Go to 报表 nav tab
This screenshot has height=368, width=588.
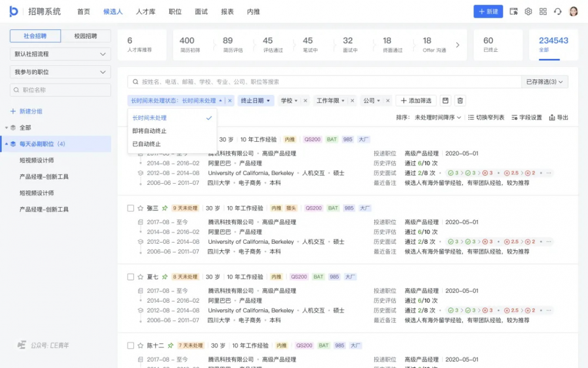tap(227, 12)
